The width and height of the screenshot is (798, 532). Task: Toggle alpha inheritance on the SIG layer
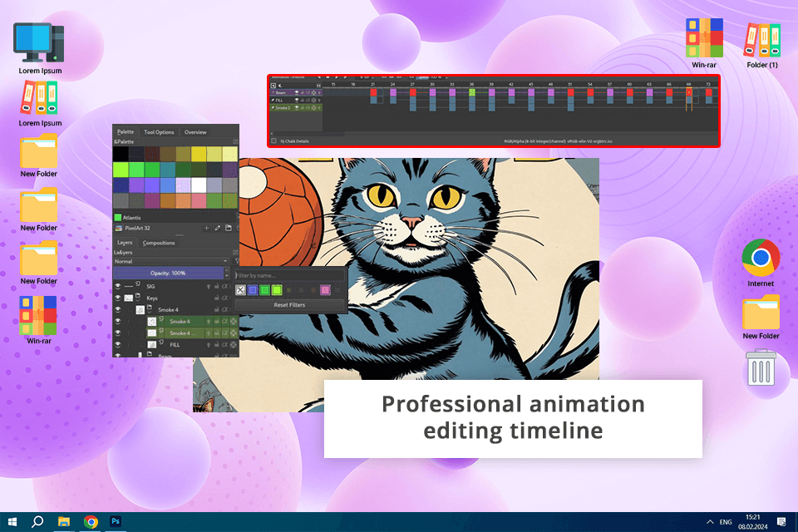click(x=224, y=286)
